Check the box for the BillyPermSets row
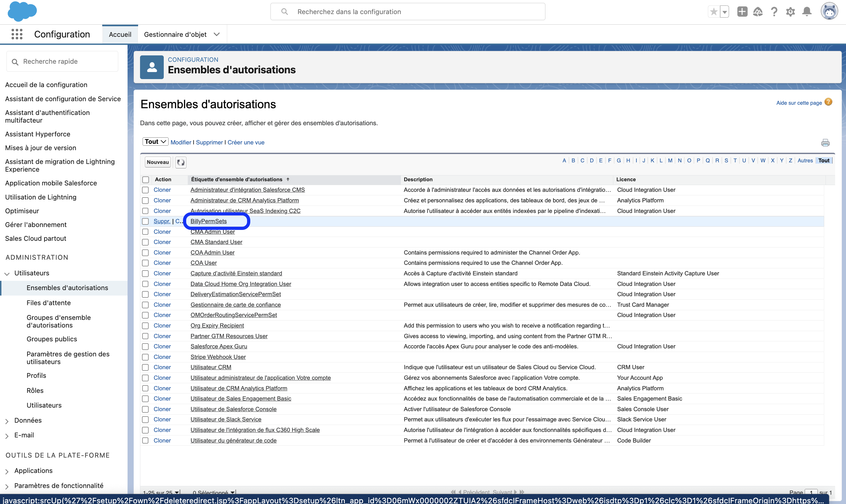Screen dimensions: 846x504 [x=145, y=222]
